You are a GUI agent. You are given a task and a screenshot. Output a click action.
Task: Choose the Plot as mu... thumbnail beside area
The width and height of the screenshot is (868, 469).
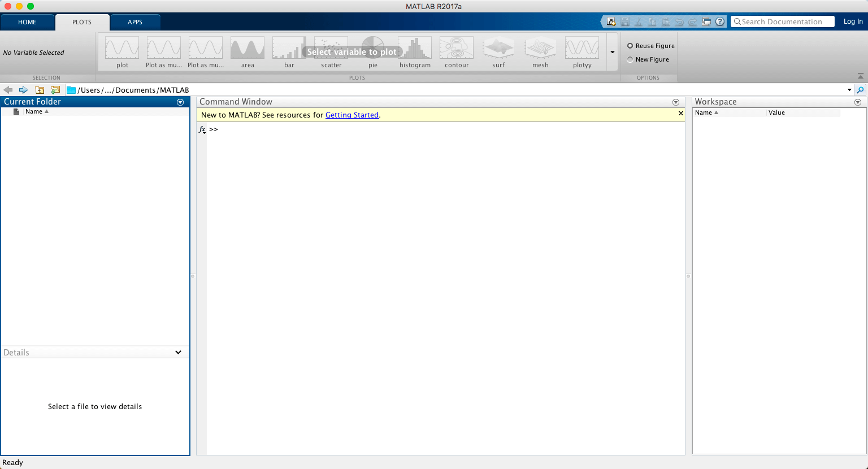click(206, 53)
